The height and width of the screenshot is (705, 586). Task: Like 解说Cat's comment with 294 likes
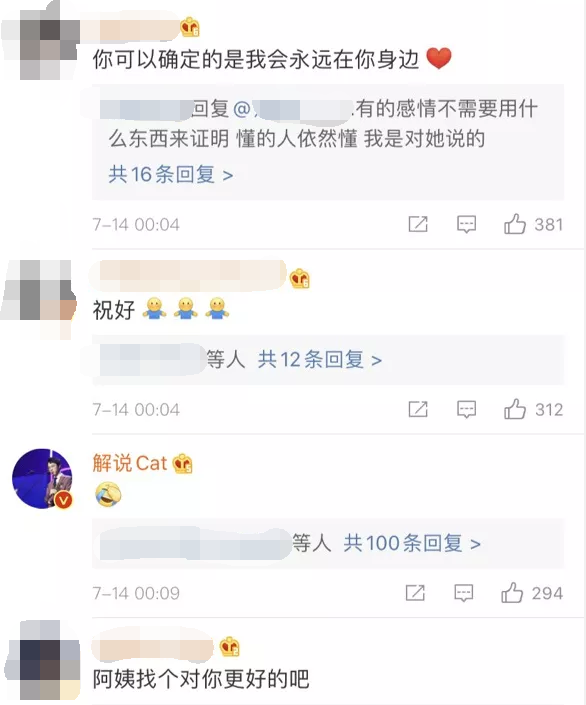click(512, 592)
